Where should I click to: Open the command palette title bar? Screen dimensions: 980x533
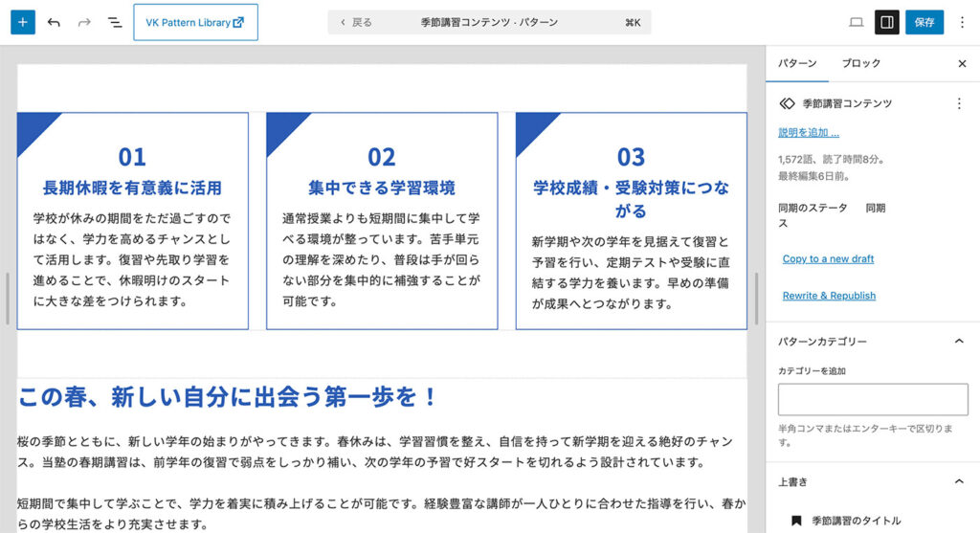(x=489, y=22)
